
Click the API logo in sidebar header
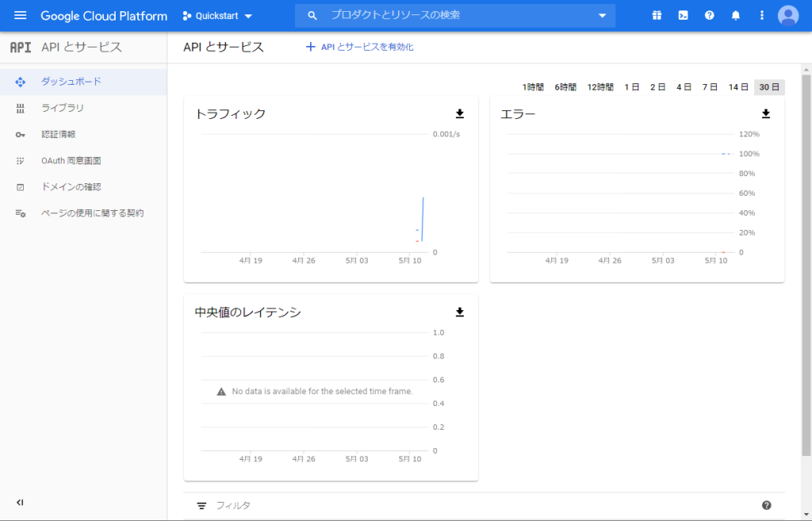pyautogui.click(x=21, y=47)
